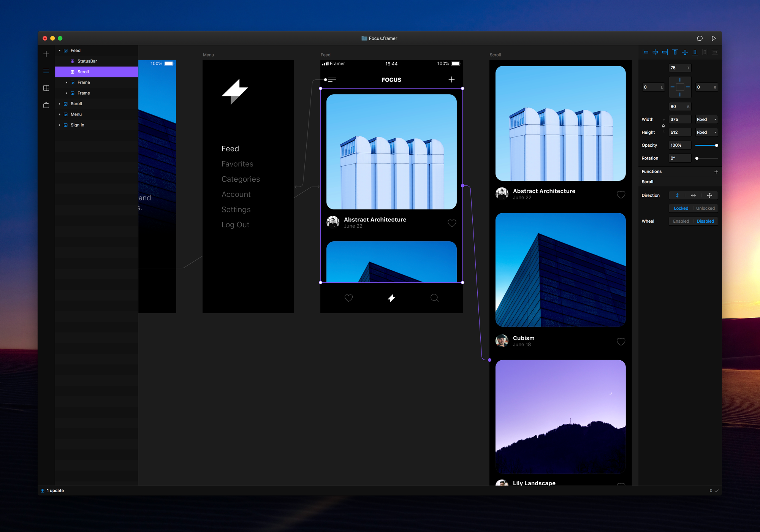The height and width of the screenshot is (532, 760).
Task: Enable wheel scrolling option
Action: pos(681,221)
